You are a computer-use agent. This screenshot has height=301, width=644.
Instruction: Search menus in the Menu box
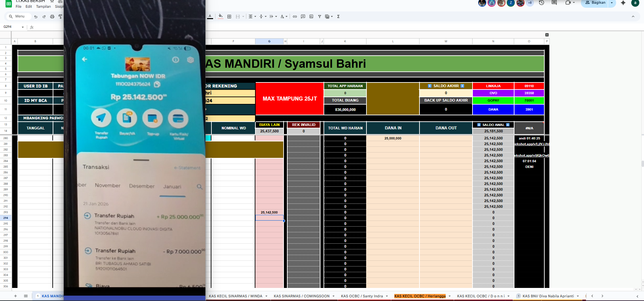[19, 16]
